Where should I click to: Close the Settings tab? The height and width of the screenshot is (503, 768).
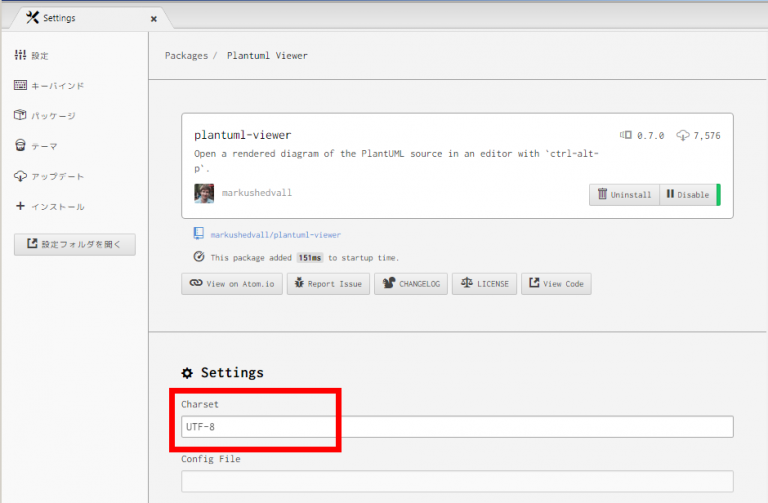click(153, 18)
